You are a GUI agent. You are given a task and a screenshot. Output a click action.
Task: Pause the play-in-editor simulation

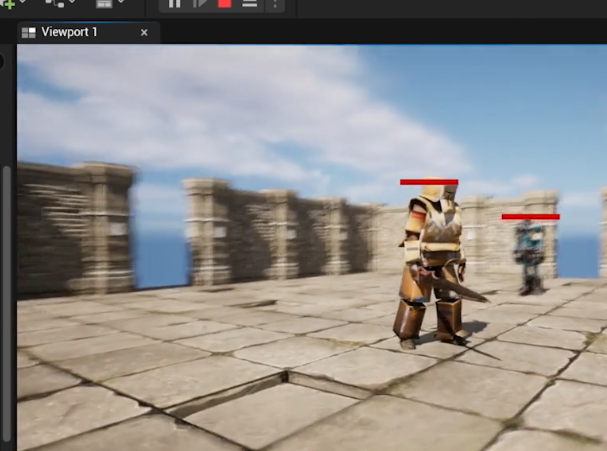[x=175, y=3]
